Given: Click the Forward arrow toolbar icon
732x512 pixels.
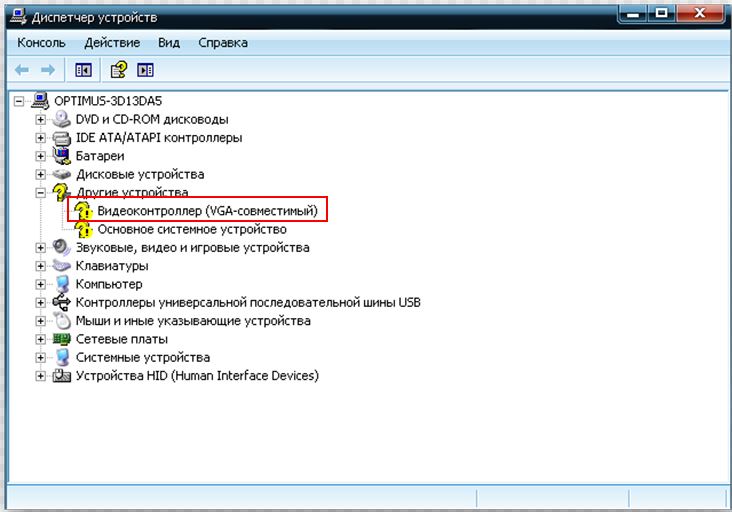Looking at the screenshot, I should coord(48,70).
